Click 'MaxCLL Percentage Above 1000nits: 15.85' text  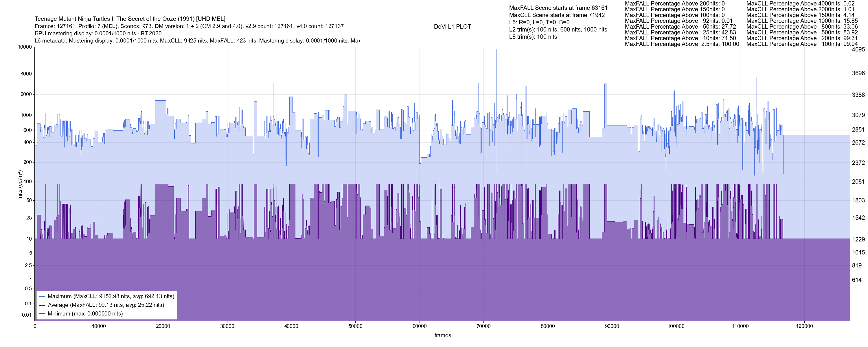pos(802,21)
